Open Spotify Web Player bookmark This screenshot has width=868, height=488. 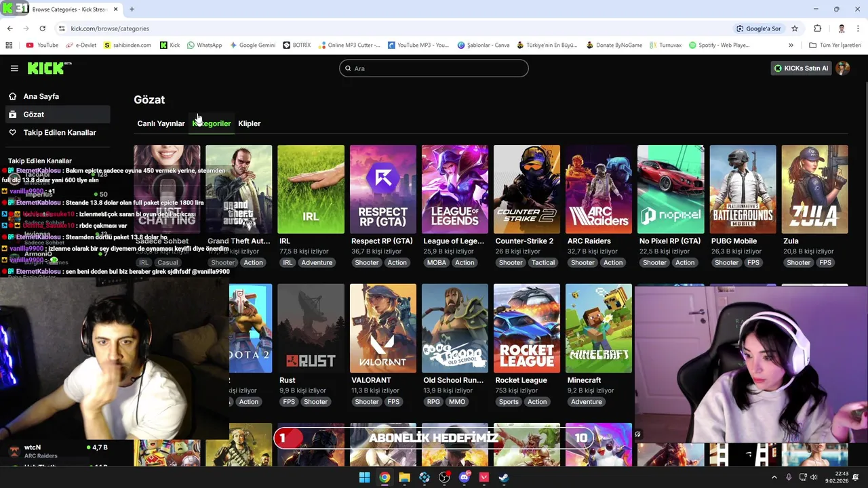[x=719, y=45]
